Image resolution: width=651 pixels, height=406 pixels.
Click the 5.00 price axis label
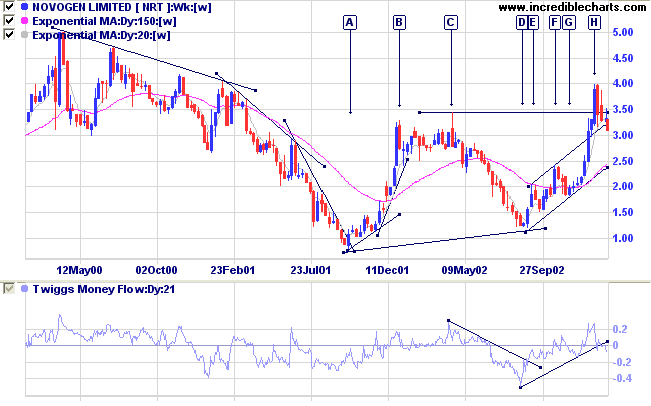coord(623,32)
